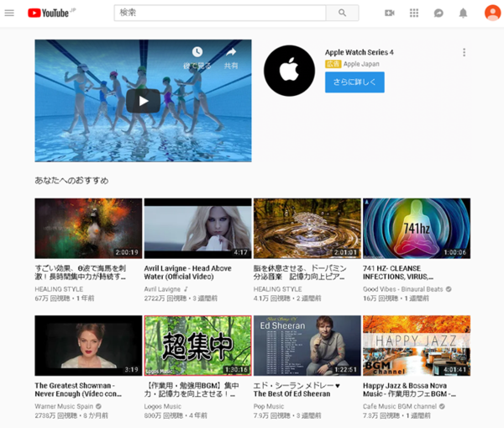Visit the Avril Lavigne channel name
This screenshot has width=504, height=428.
pos(162,289)
